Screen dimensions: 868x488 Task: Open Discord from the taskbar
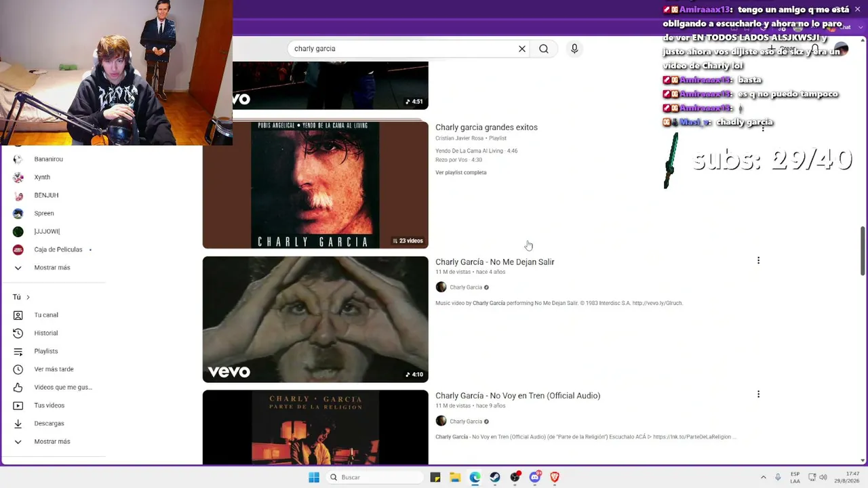coord(535,477)
